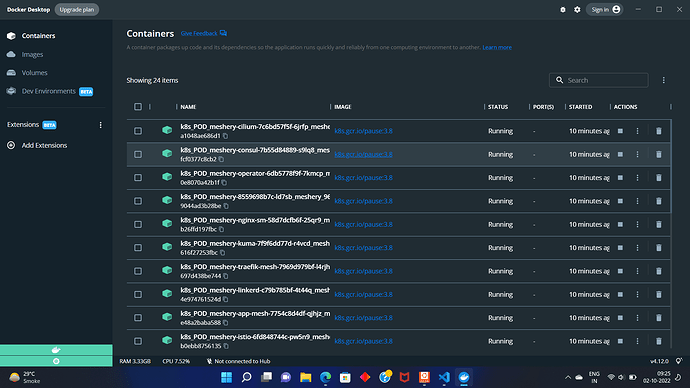Check the meshery-kuma container row
The height and width of the screenshot is (388, 690).
click(x=138, y=247)
